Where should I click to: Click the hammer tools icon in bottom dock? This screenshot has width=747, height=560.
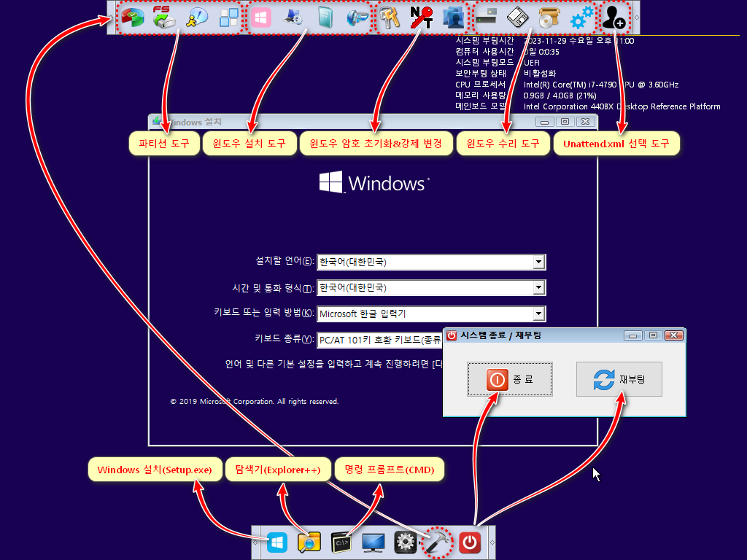438,542
